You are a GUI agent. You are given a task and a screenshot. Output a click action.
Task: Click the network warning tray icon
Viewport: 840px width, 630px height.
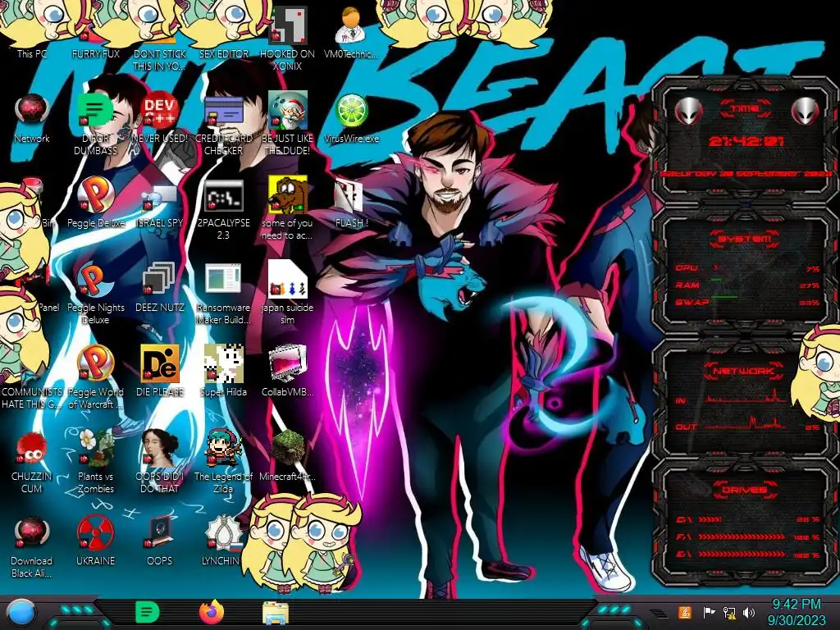click(728, 612)
